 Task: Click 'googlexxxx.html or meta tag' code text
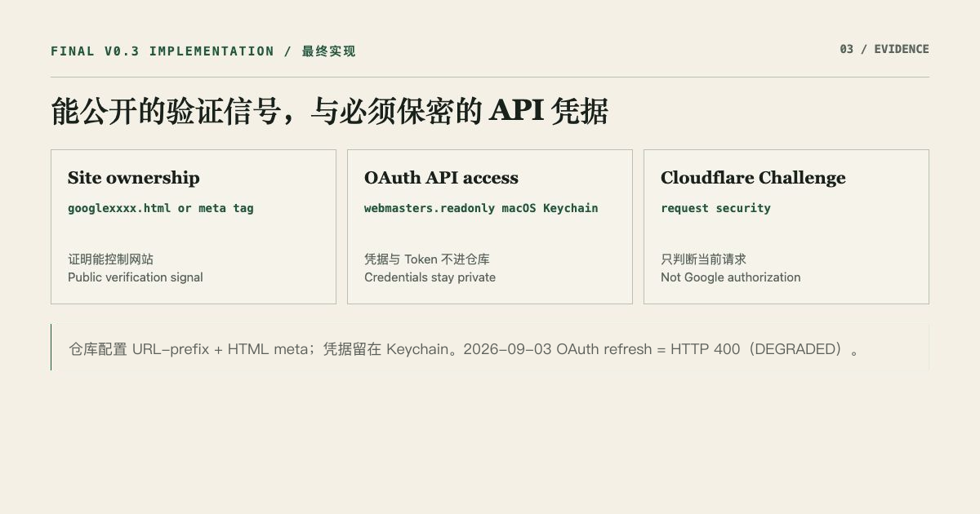coord(161,208)
